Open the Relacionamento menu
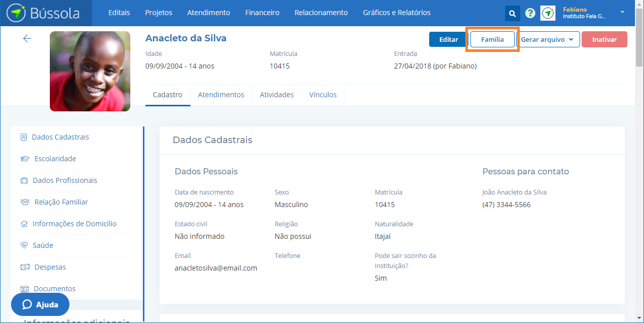 pyautogui.click(x=321, y=13)
